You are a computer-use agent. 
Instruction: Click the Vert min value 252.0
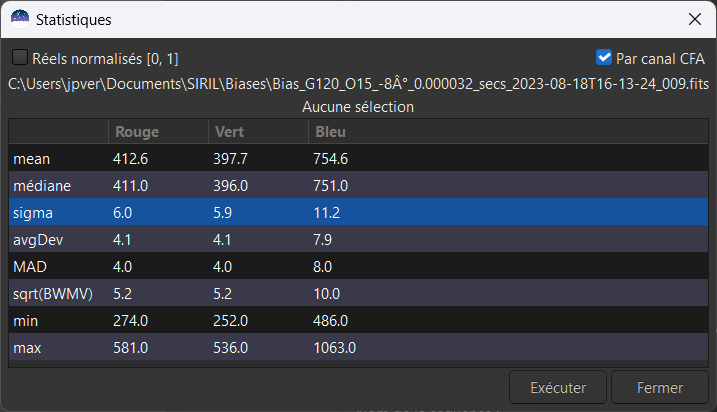pyautogui.click(x=230, y=321)
